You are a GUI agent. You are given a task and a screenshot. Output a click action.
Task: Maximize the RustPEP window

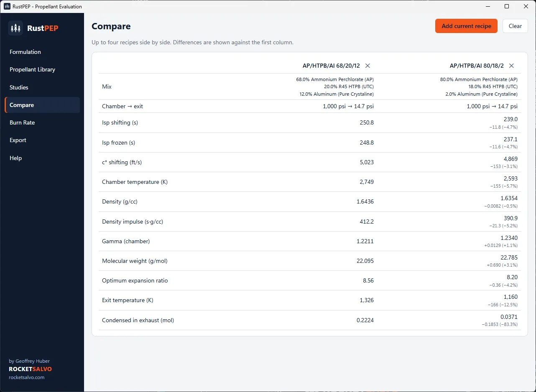click(x=507, y=7)
